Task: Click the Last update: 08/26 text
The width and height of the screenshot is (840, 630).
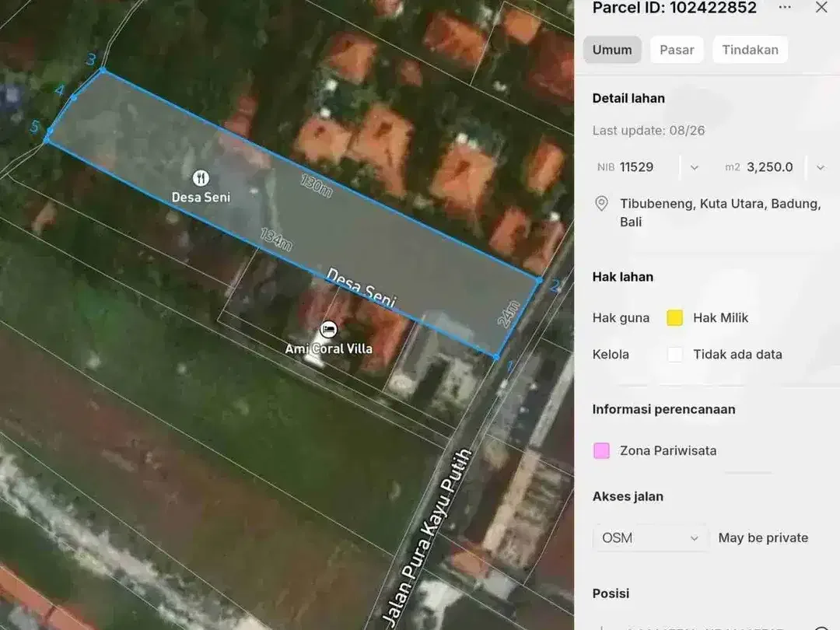Action: pos(648,131)
